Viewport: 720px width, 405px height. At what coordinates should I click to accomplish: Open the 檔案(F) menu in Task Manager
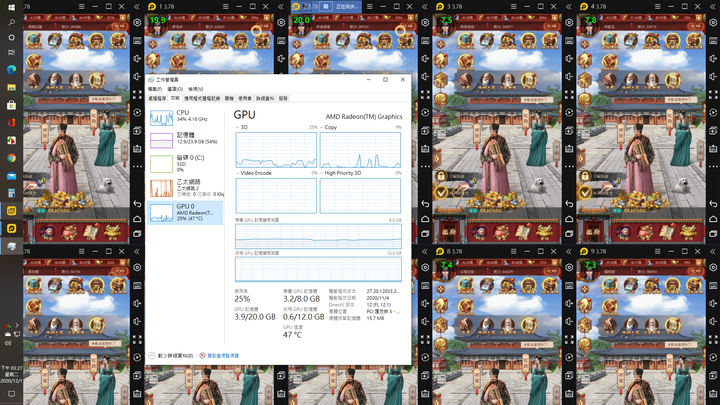[x=155, y=89]
